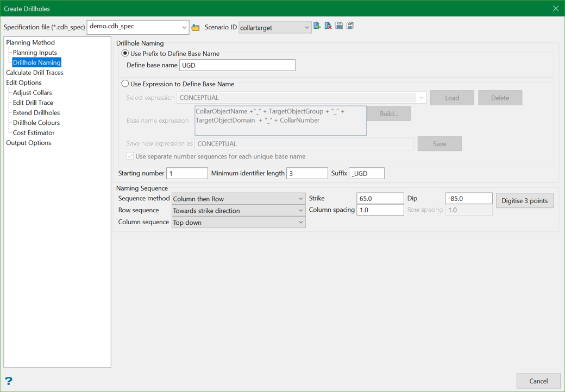The height and width of the screenshot is (392, 565).
Task: Click the save scenario icon
Action: [x=339, y=26]
